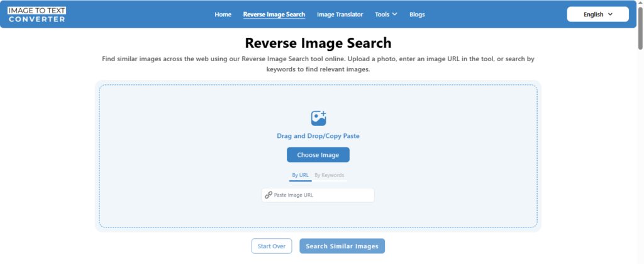Expand the Tools menu chevron

(x=395, y=14)
